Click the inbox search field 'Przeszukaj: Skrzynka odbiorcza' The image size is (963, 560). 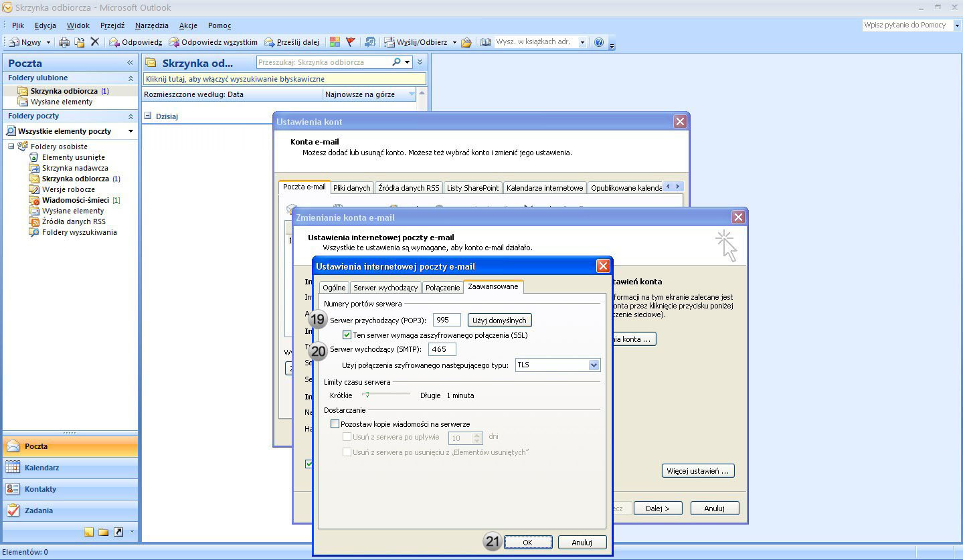click(x=323, y=62)
